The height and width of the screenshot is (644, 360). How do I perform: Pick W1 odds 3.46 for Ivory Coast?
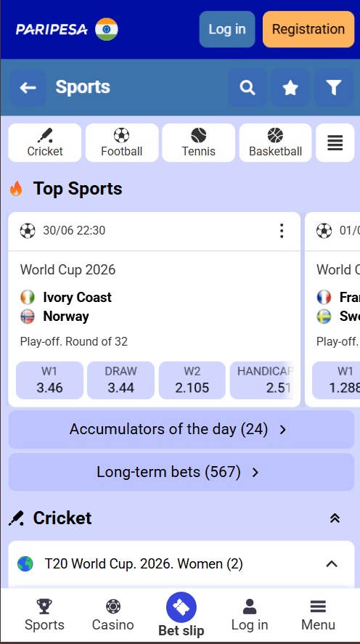(49, 380)
